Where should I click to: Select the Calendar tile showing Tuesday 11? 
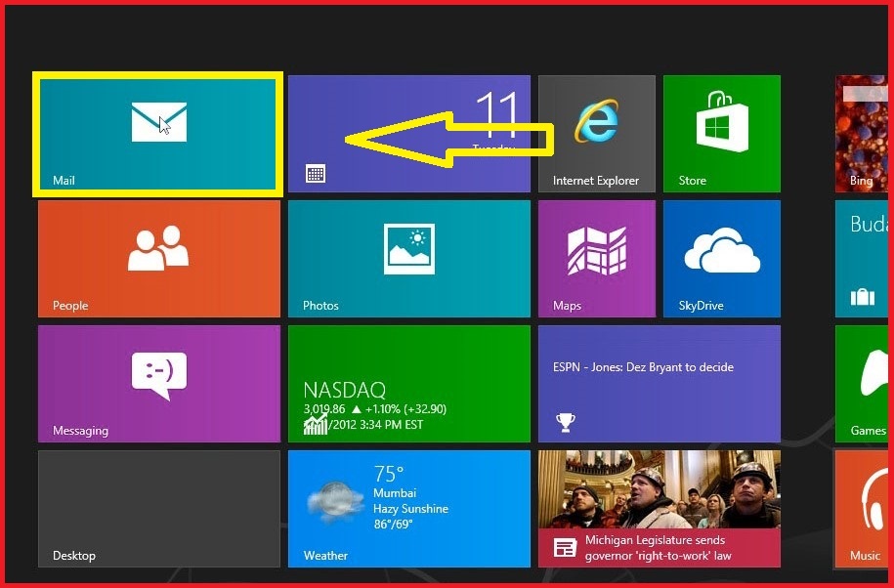[407, 133]
